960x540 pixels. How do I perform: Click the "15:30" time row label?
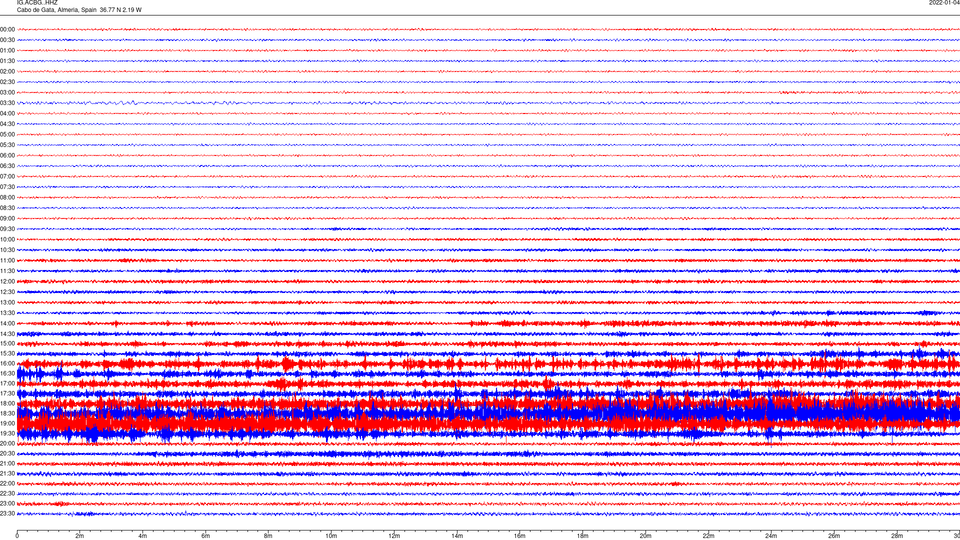[7, 354]
